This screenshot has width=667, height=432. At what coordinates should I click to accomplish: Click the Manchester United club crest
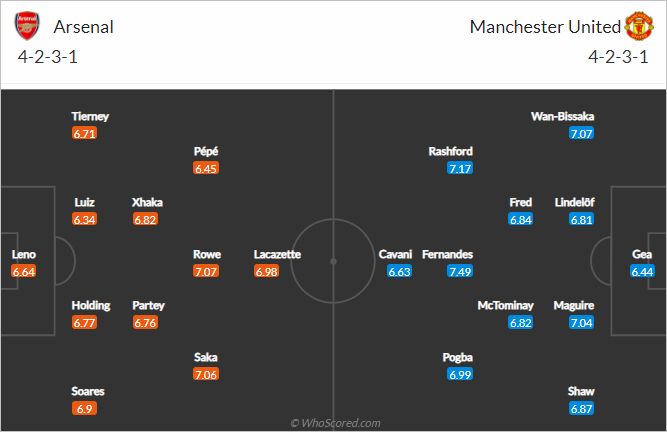pyautogui.click(x=639, y=26)
